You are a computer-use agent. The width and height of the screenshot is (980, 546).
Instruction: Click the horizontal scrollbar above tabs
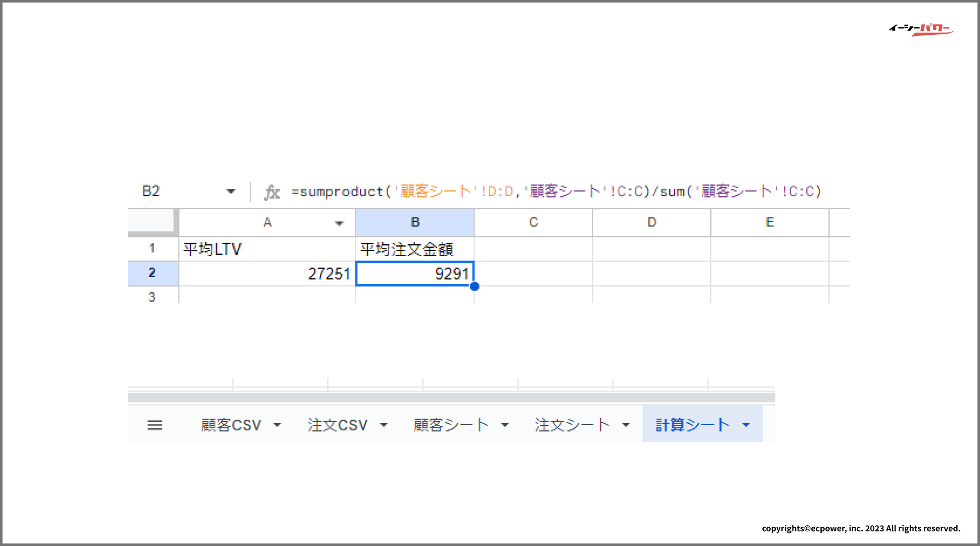[451, 397]
